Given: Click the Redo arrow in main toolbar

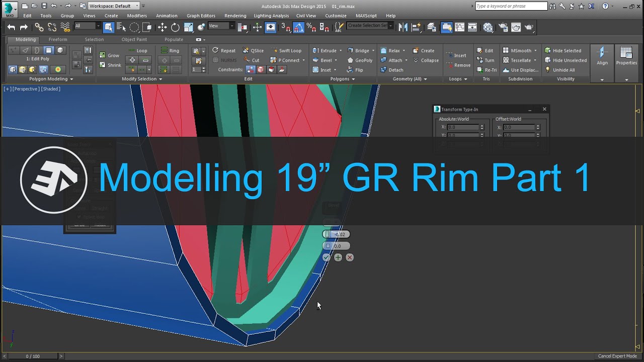Looking at the screenshot, I should tap(24, 27).
